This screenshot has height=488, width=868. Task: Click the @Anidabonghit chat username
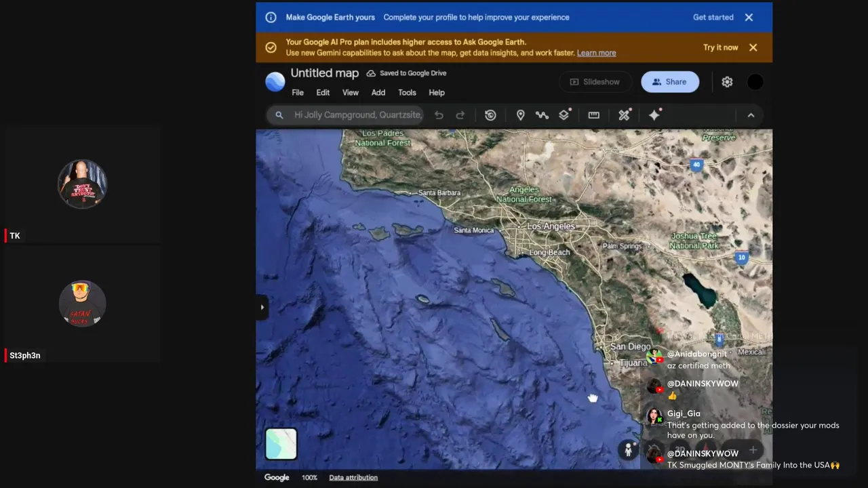(697, 354)
